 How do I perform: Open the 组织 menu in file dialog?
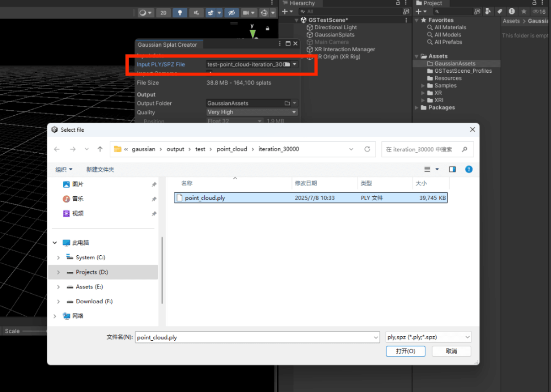pos(64,169)
